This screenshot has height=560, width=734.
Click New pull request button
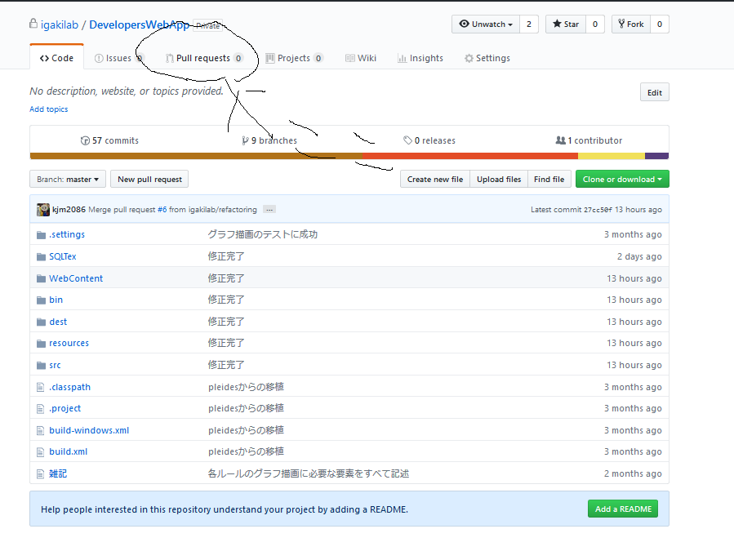point(149,180)
